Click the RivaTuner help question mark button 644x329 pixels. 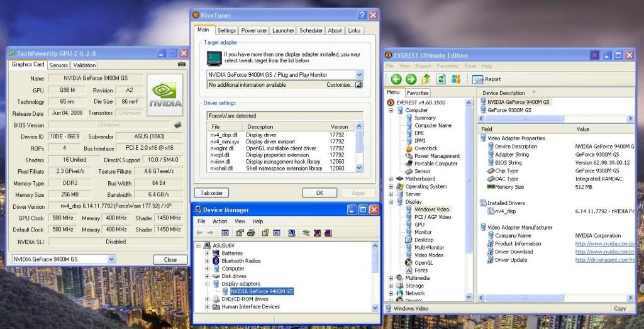[362, 14]
